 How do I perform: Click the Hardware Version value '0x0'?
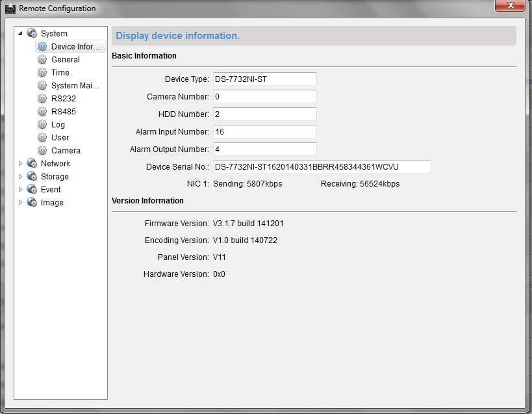219,274
